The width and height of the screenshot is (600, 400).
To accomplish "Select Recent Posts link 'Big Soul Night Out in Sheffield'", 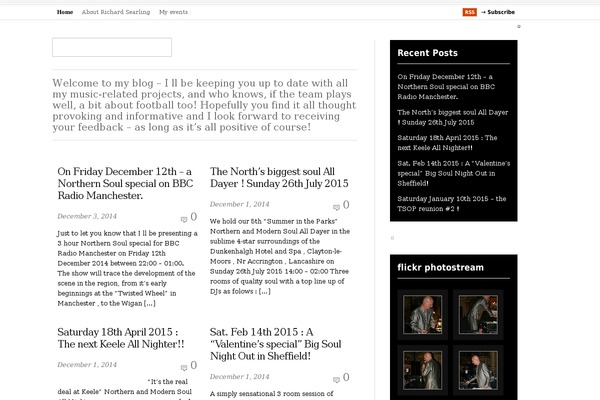I will tap(453, 173).
